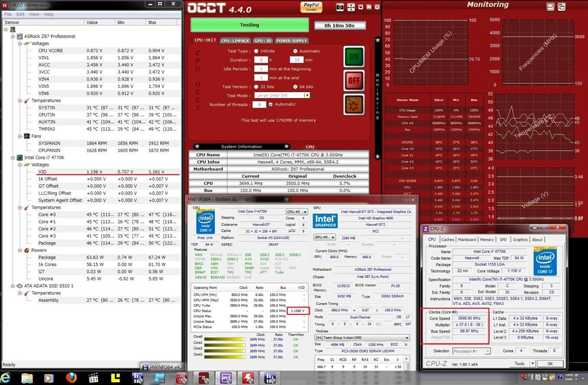Viewport: 588px width, 385px height.
Task: Open the Help menu in HWMonitor
Action: [49, 14]
